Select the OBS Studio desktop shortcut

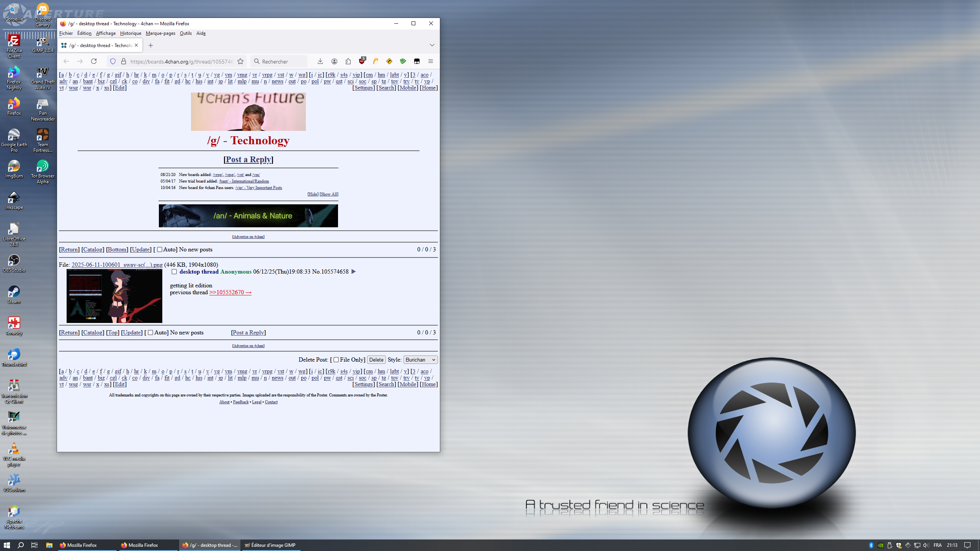(14, 263)
